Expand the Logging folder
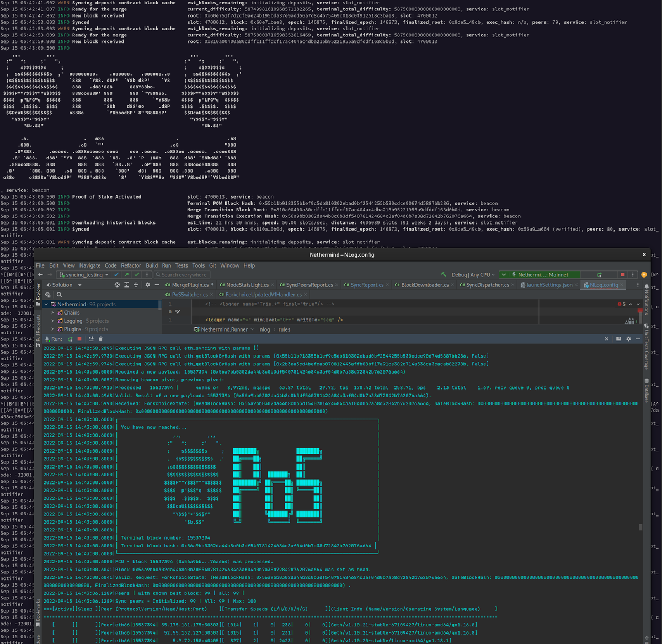 click(53, 321)
